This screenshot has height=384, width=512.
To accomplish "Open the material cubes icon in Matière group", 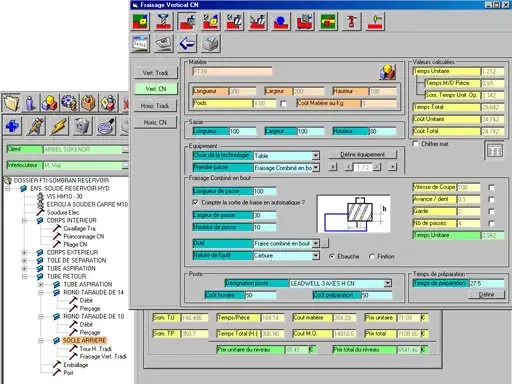I will pyautogui.click(x=388, y=72).
